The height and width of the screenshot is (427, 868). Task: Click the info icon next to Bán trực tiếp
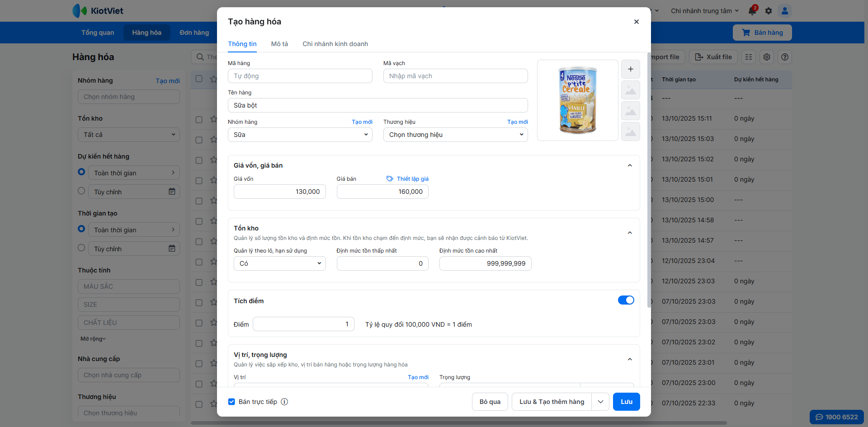click(284, 402)
